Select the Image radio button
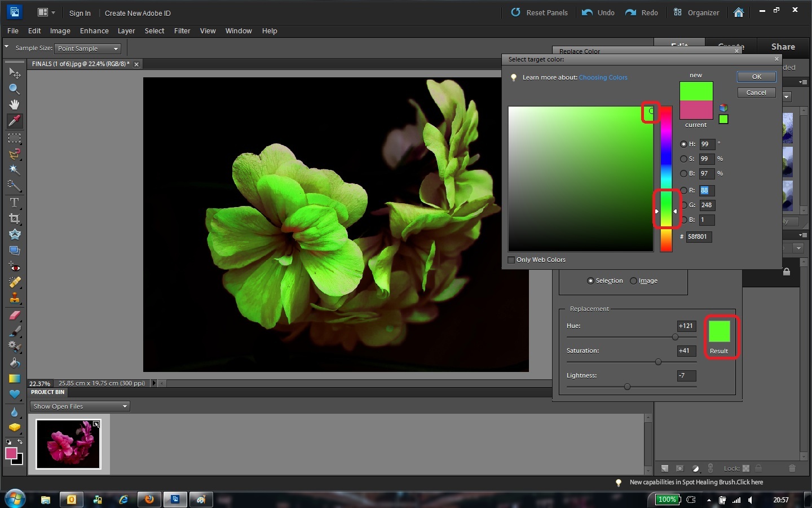Viewport: 812px width, 508px height. point(633,281)
